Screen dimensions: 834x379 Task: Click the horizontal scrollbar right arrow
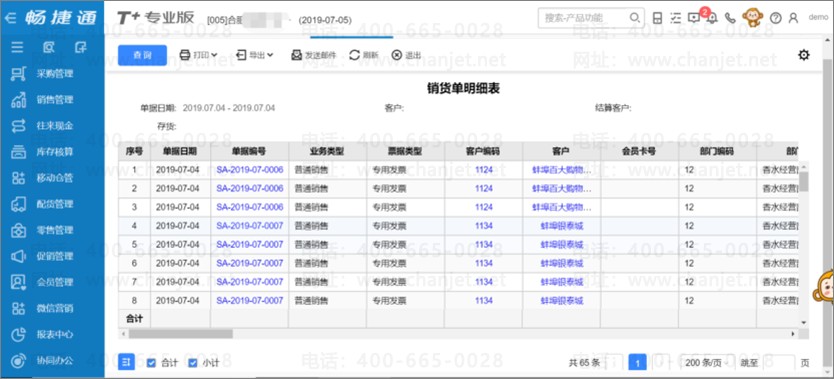(793, 334)
